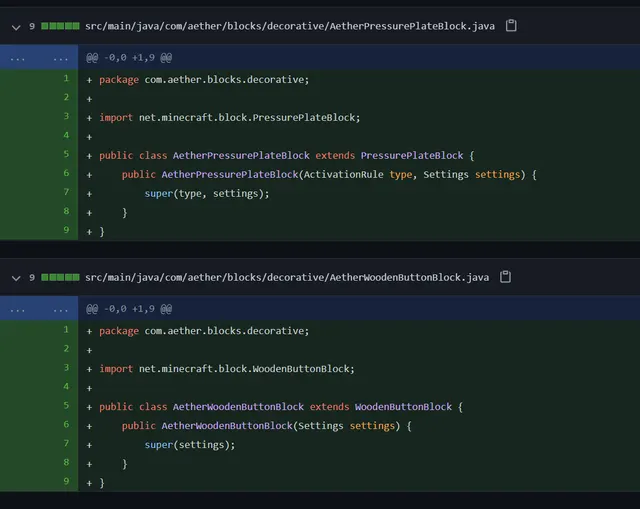The height and width of the screenshot is (509, 640).
Task: Select line 1 number in AetherWoodenButtonBlock.java
Action: [66, 329]
